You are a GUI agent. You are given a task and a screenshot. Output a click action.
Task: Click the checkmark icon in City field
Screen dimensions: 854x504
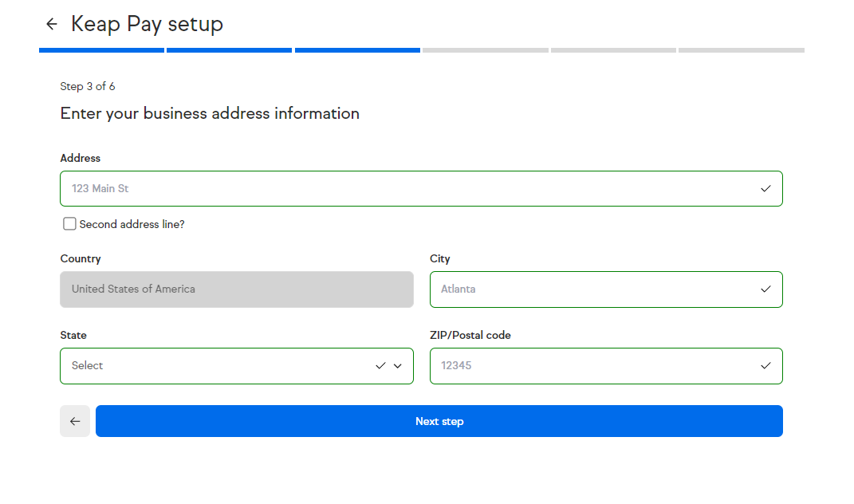[x=765, y=289]
